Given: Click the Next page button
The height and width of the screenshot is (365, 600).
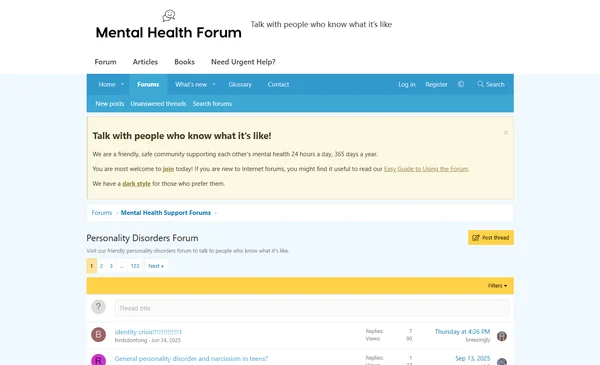Looking at the screenshot, I should click(x=156, y=266).
